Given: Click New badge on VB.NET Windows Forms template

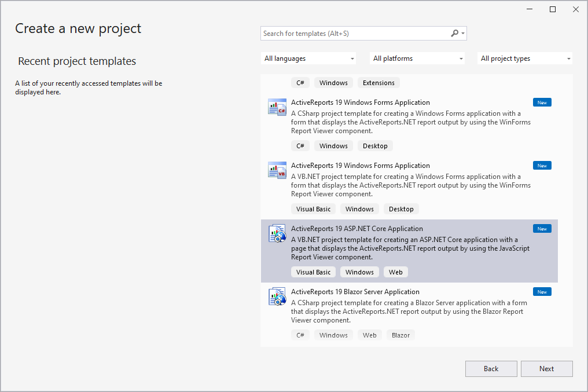Looking at the screenshot, I should (x=542, y=166).
